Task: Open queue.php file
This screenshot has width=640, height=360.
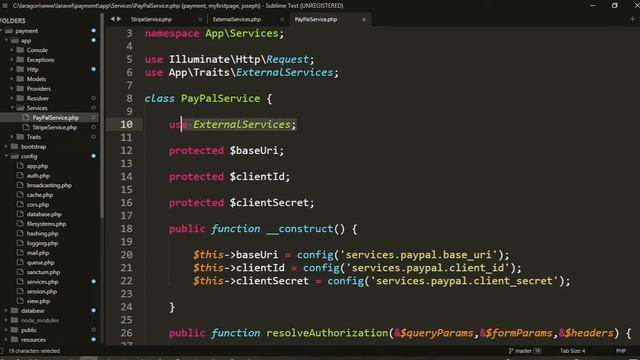Action: [40, 263]
